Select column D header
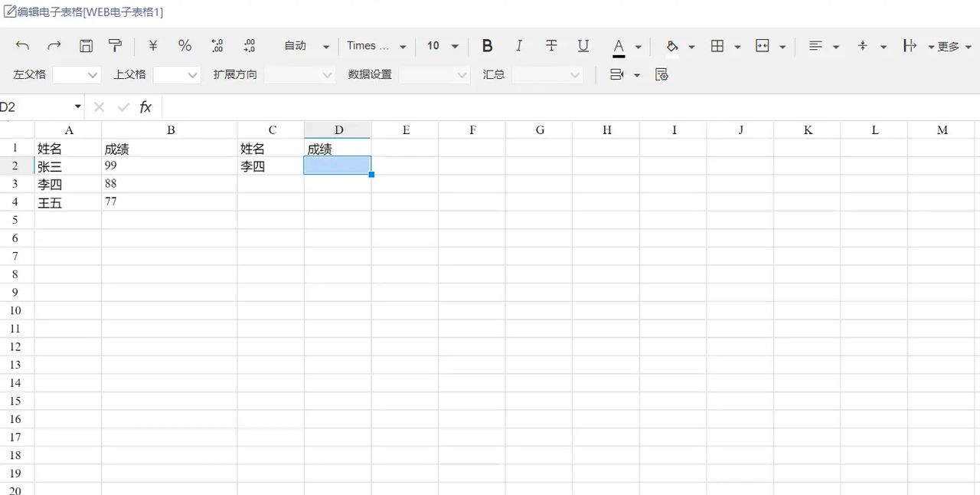This screenshot has height=495, width=980. pos(338,129)
